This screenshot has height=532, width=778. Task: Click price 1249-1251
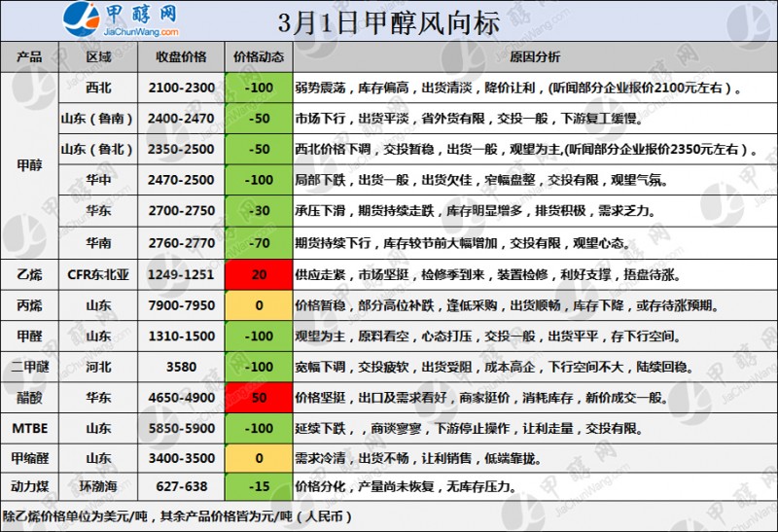point(181,274)
